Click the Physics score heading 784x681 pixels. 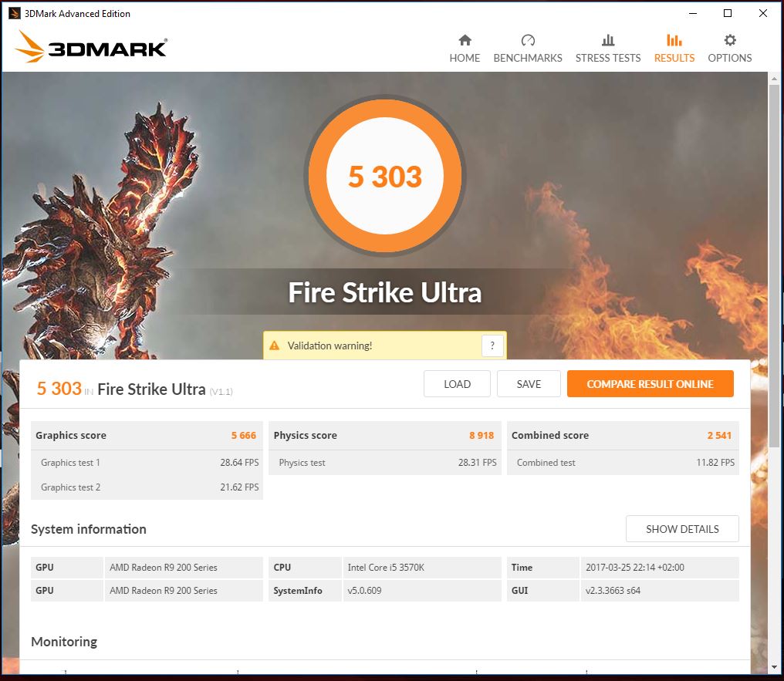click(x=305, y=435)
